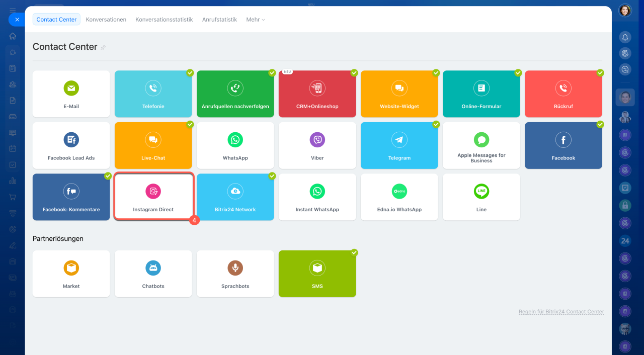Open the WhatsApp tile
644x355 pixels.
(235, 145)
